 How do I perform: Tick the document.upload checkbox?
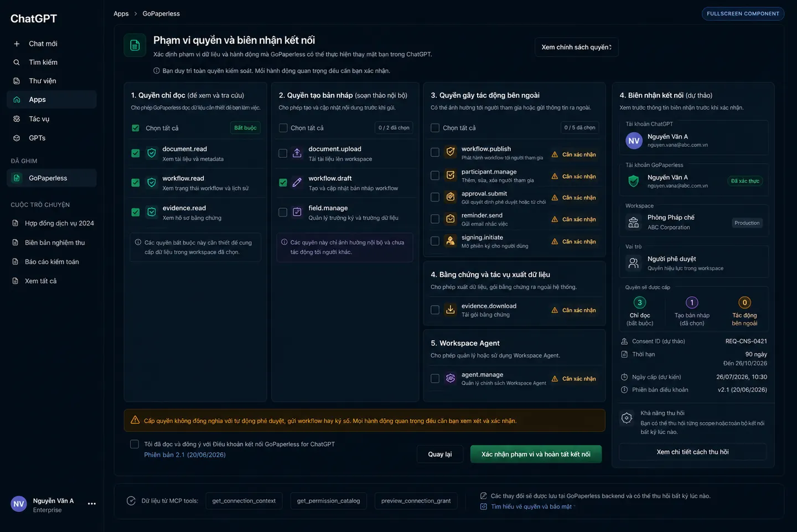coord(283,153)
